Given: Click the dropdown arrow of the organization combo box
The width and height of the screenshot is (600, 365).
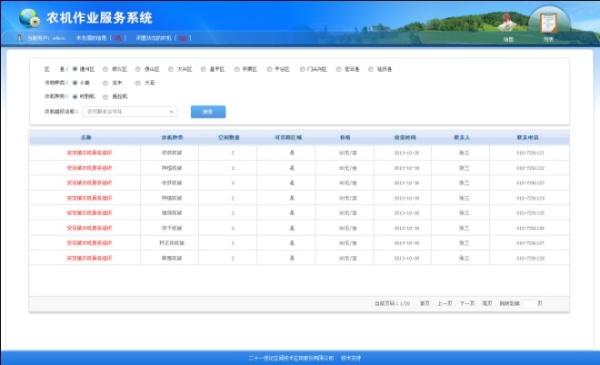Looking at the screenshot, I should point(171,112).
